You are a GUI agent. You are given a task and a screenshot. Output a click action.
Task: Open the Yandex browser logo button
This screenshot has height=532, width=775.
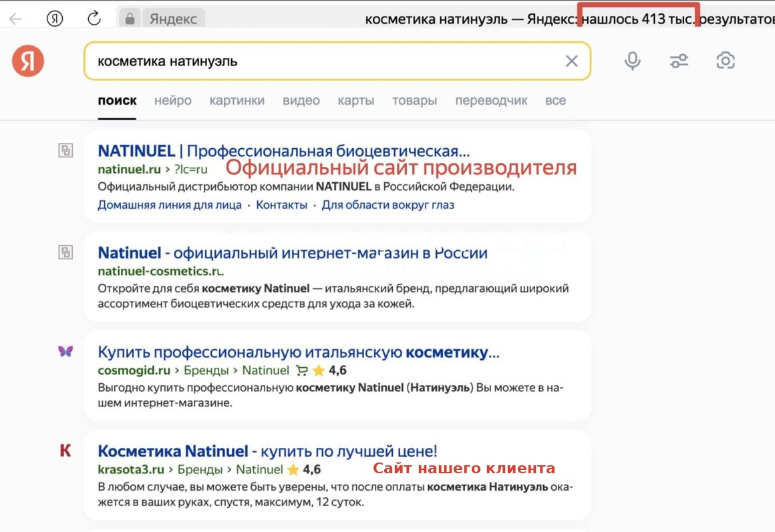click(55, 19)
